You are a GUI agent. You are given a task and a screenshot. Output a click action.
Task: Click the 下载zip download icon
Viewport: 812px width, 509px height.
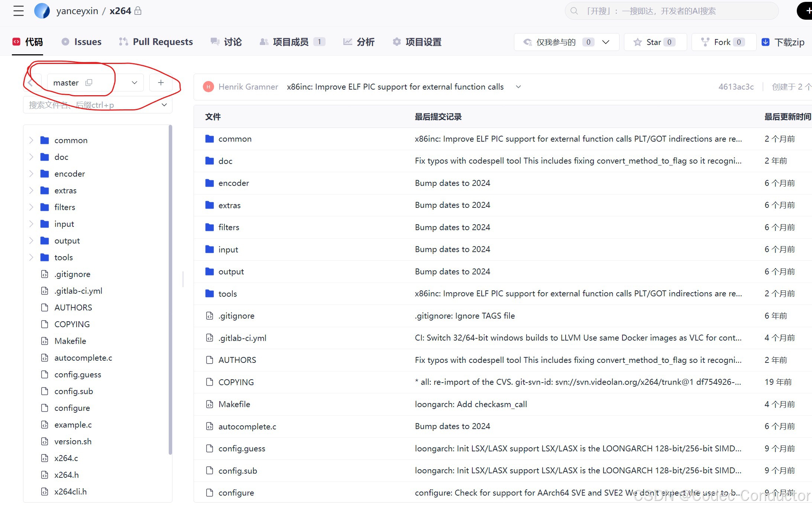[766, 42]
